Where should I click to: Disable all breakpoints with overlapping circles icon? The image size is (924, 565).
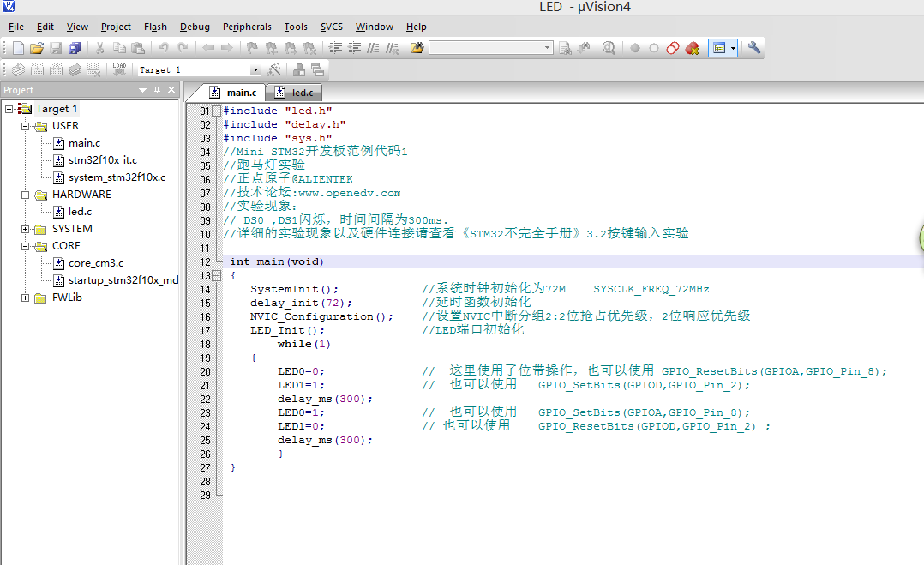point(673,48)
